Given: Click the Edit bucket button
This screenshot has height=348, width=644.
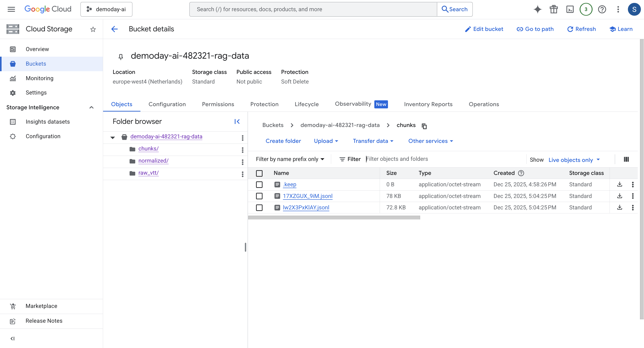Looking at the screenshot, I should pos(484,29).
